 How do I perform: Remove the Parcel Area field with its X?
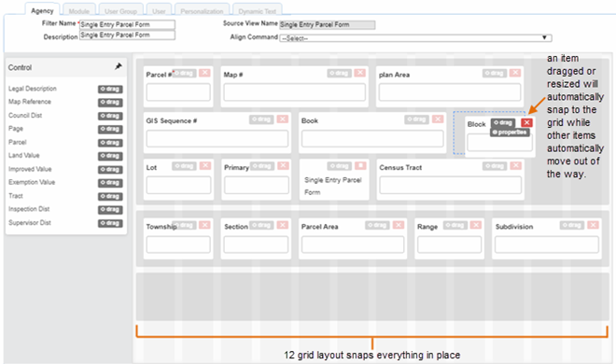[399, 225]
